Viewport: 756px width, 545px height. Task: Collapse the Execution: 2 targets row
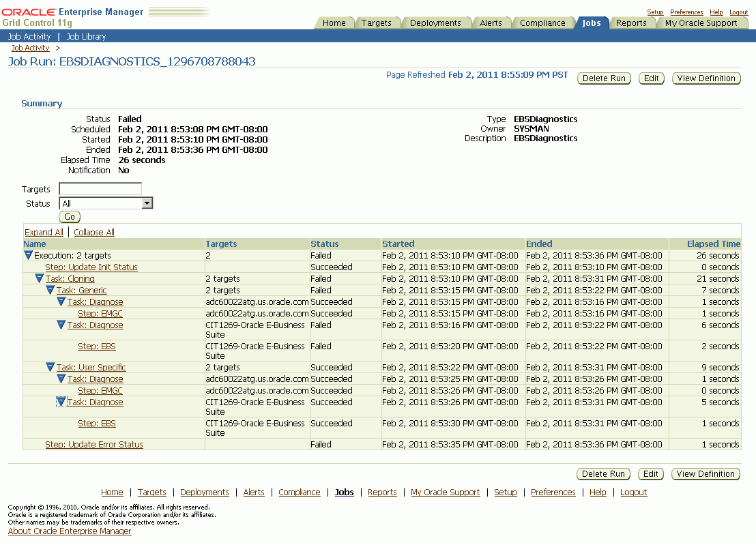click(x=28, y=255)
